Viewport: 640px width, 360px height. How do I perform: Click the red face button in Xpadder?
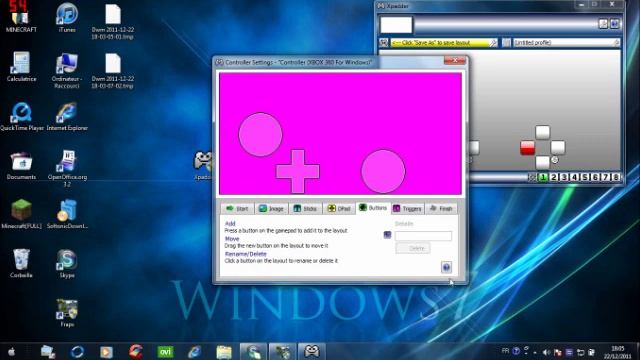[527, 148]
